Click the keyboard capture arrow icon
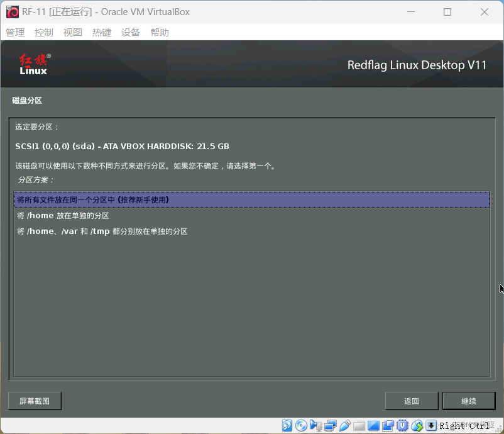504x434 pixels. click(x=431, y=425)
